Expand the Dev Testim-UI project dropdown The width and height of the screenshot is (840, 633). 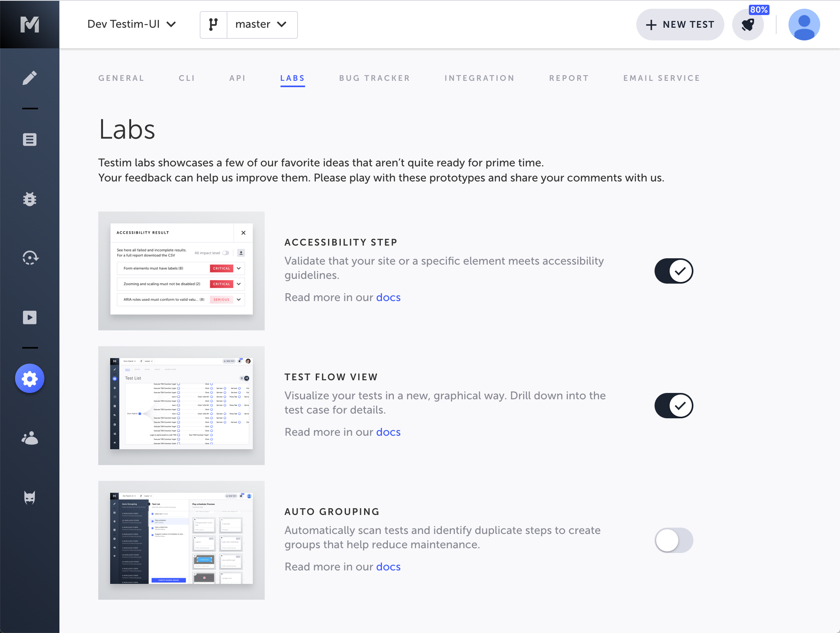click(132, 24)
